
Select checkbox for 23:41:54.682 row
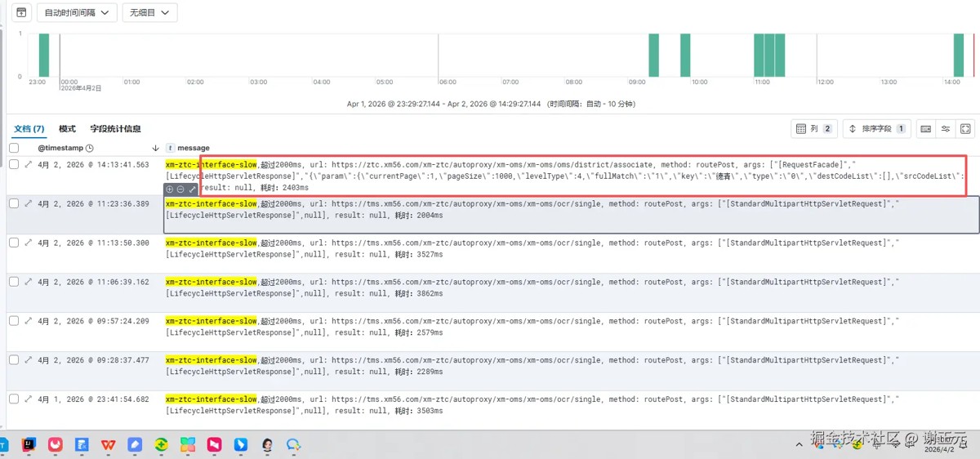[x=14, y=399]
